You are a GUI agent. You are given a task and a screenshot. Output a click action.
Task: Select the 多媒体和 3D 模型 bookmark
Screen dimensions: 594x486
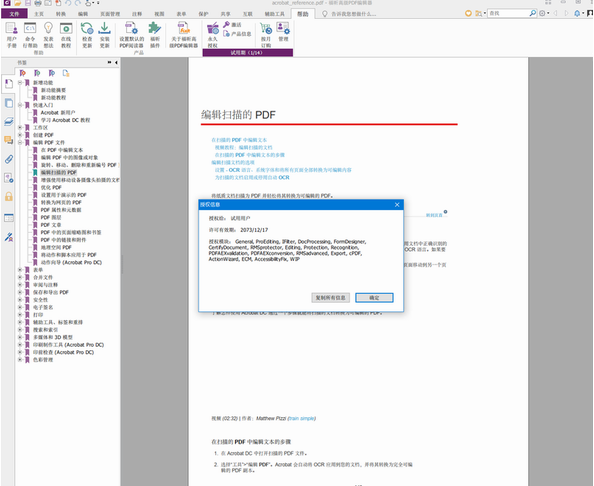click(53, 337)
